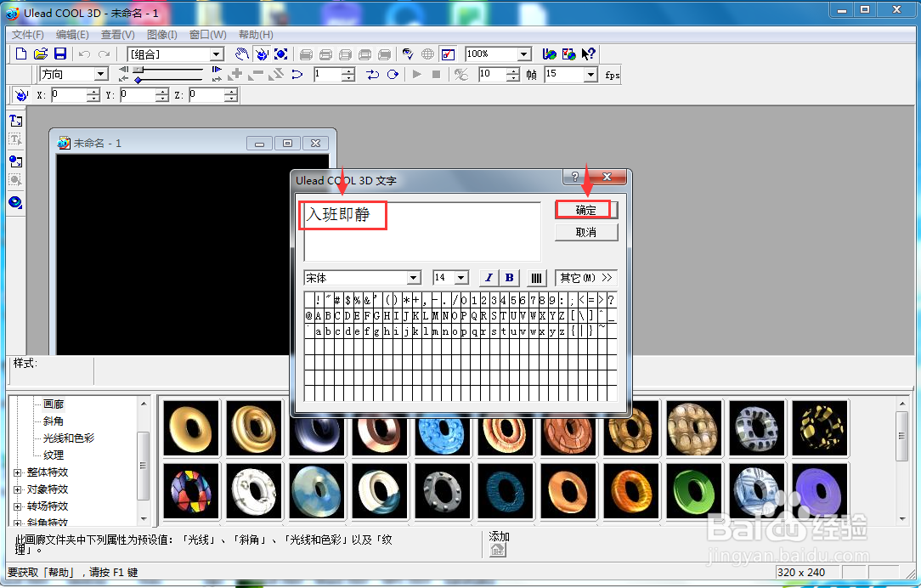The height and width of the screenshot is (588, 921).
Task: Toggle the barcode-style spacing button in dialog
Action: pyautogui.click(x=536, y=278)
